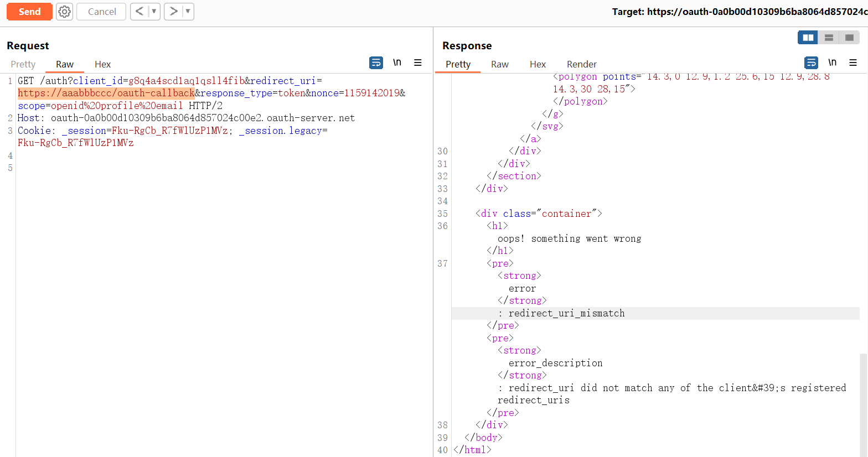Go forward to next request in history
Screen dimensions: 868x457
point(173,12)
